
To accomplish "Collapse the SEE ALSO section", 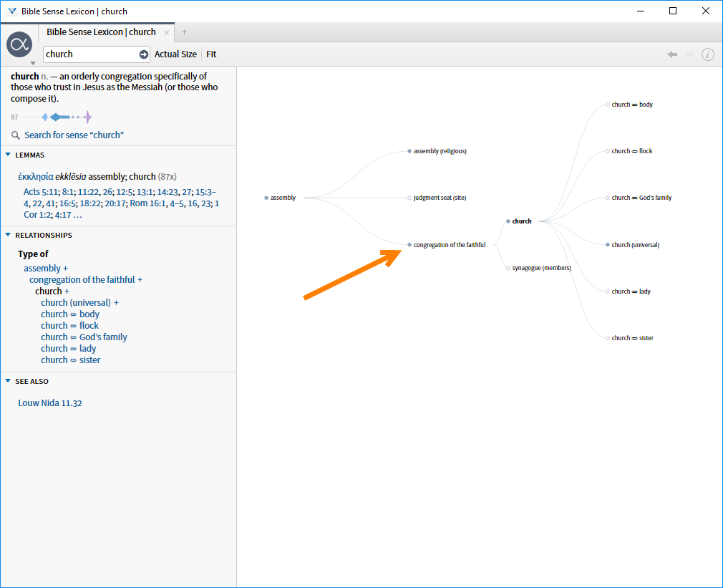I will click(8, 382).
